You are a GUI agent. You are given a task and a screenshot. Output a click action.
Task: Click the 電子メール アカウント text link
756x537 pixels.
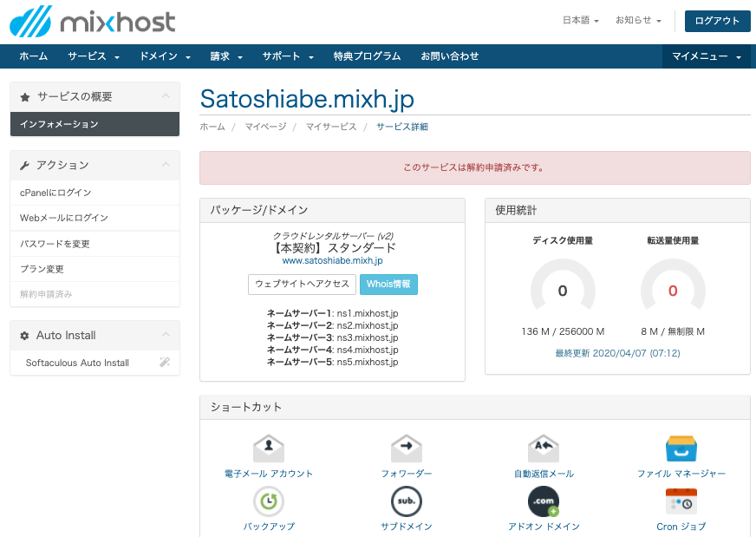269,474
